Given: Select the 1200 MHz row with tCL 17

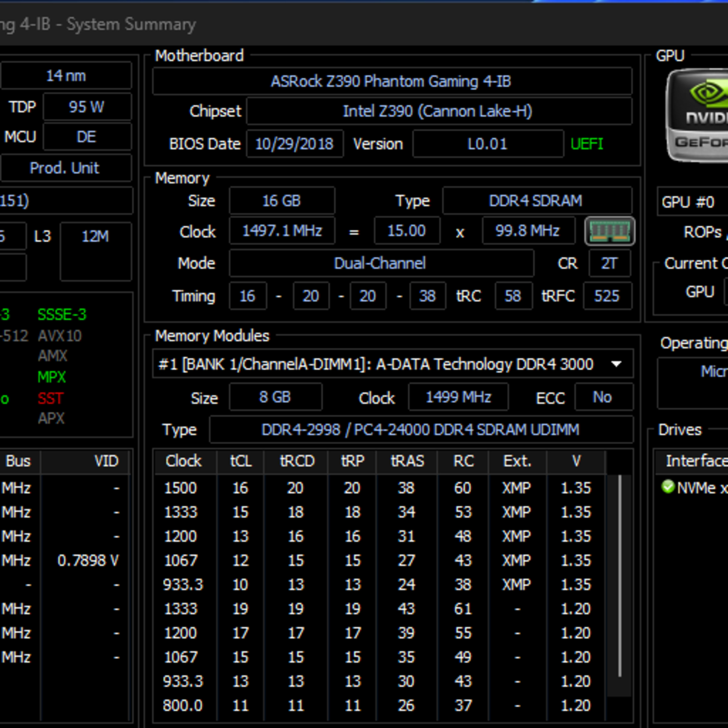Looking at the screenshot, I should 380,633.
